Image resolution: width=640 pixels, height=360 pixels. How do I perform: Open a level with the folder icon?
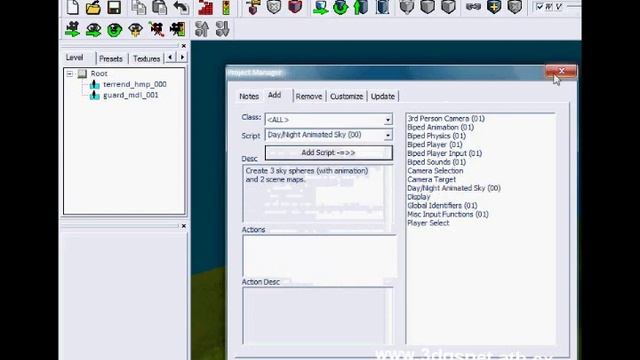tap(93, 7)
